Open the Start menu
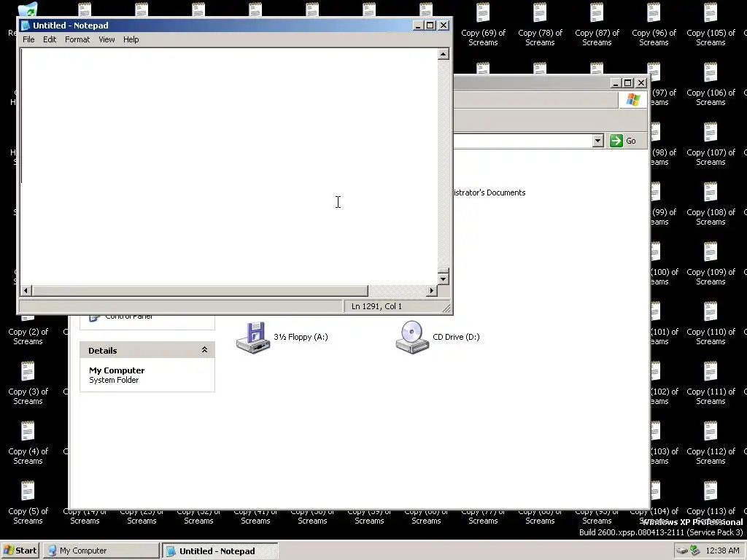747x560 pixels. [x=20, y=551]
